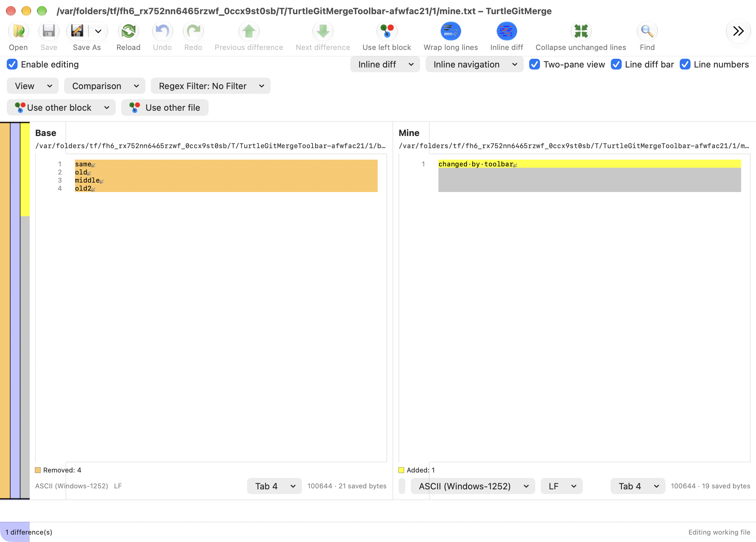
Task: Click the yellow section of the line diff bar
Action: click(25, 169)
